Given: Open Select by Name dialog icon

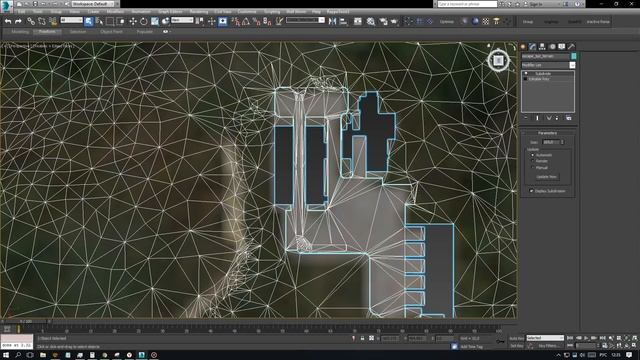Looking at the screenshot, I should click(x=99, y=21).
